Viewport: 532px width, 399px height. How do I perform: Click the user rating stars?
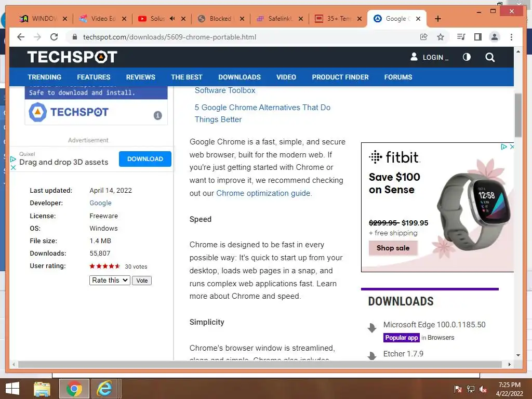pyautogui.click(x=105, y=267)
